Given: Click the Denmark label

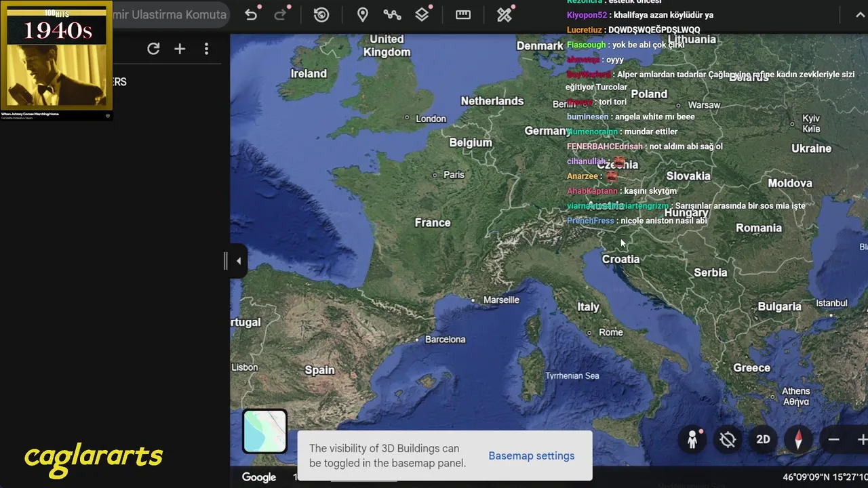Looking at the screenshot, I should pos(540,45).
